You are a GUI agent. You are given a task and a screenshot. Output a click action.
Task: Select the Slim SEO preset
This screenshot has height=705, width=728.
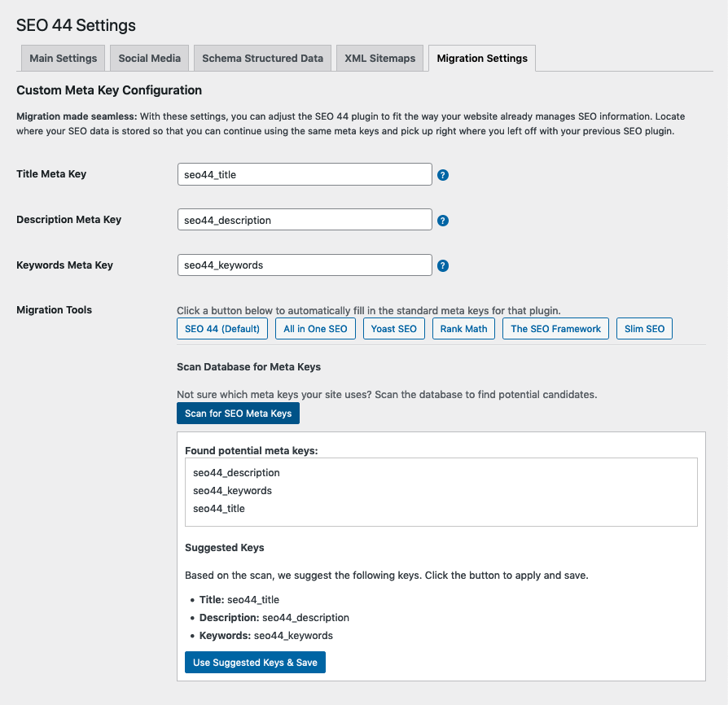pos(644,329)
